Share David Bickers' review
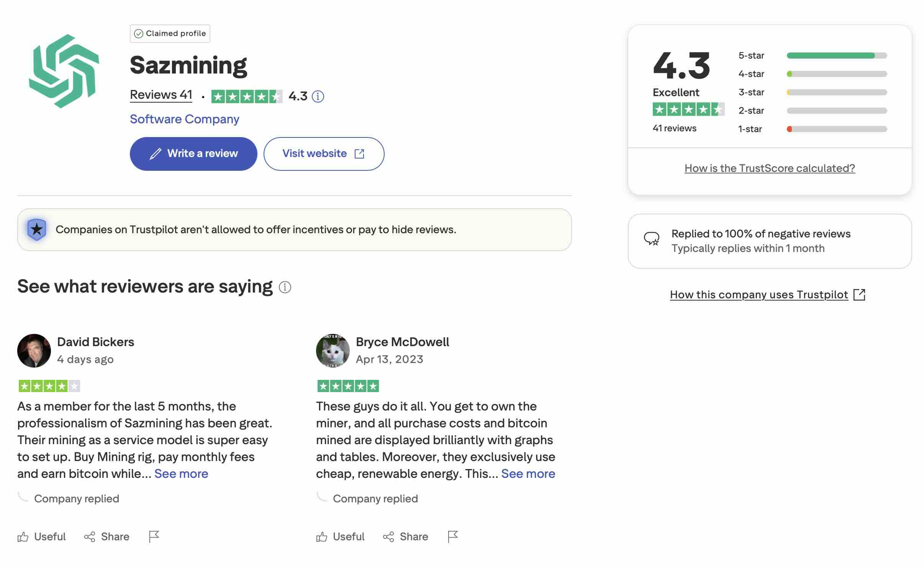This screenshot has height=569, width=924. click(107, 536)
